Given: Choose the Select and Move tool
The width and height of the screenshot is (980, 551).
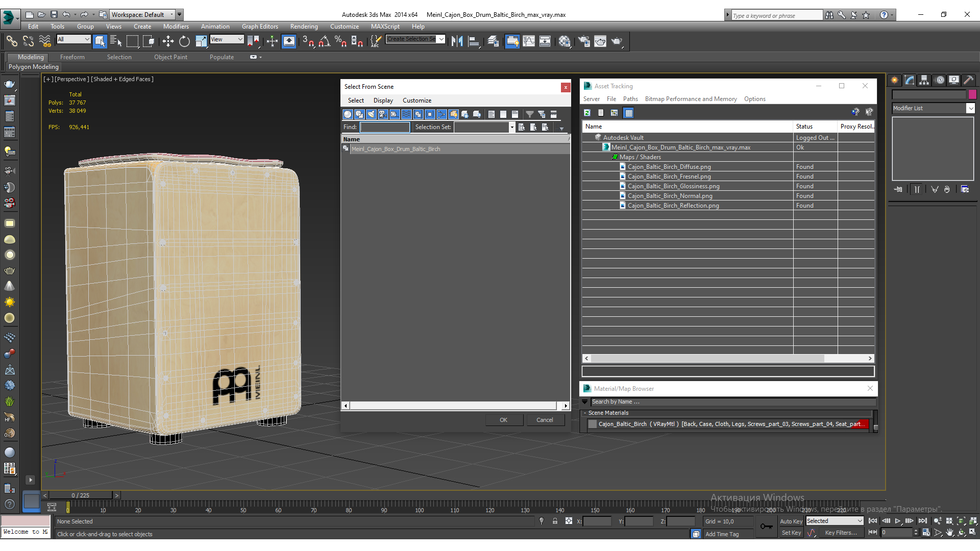Looking at the screenshot, I should point(168,41).
